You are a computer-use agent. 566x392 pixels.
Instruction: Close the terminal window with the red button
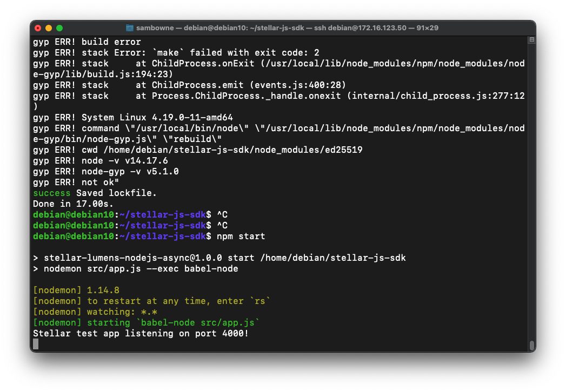(x=38, y=28)
